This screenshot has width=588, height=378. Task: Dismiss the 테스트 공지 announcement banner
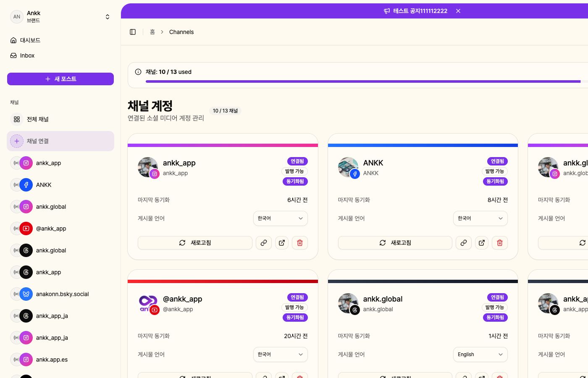pyautogui.click(x=458, y=11)
